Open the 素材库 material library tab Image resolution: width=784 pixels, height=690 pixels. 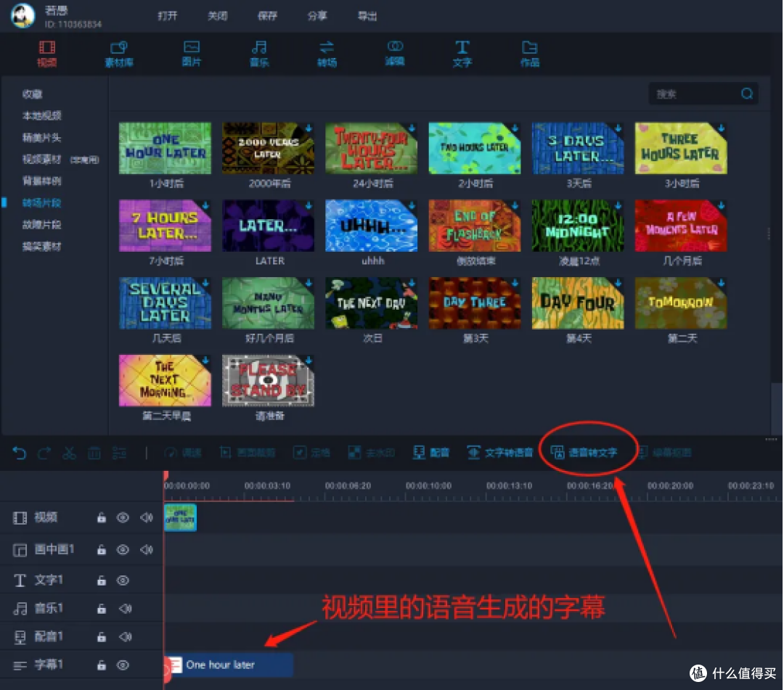(119, 54)
